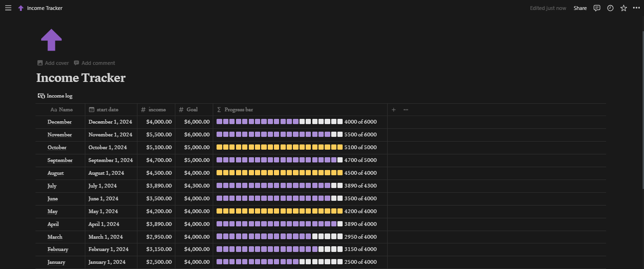
Task: Open the May row name
Action: coord(53,212)
